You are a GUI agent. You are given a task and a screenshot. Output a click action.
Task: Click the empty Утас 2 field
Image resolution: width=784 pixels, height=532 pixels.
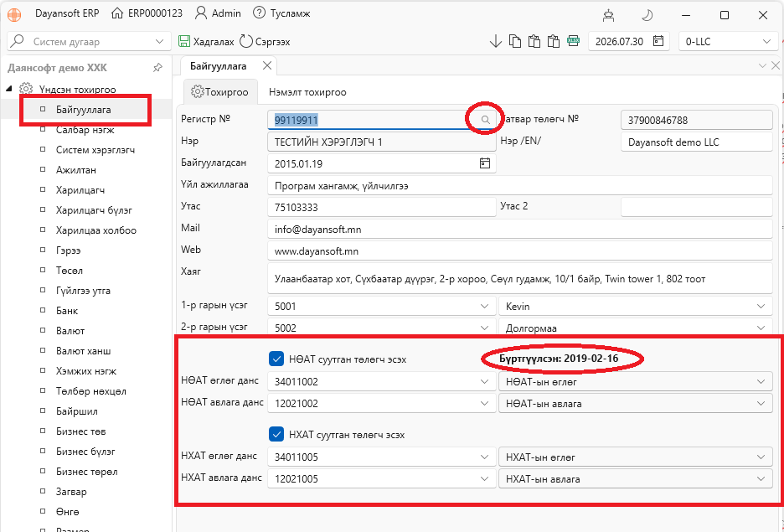[697, 207]
